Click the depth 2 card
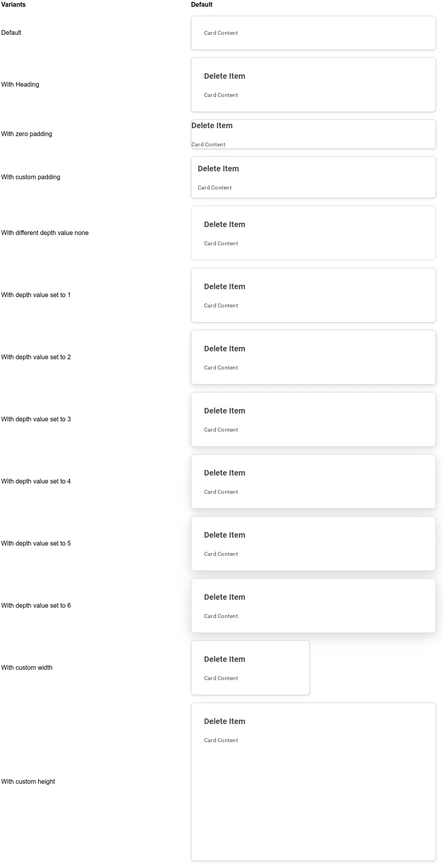 point(313,357)
